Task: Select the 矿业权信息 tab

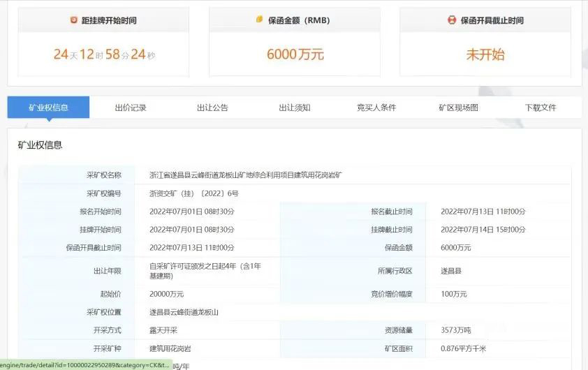Action: point(48,108)
